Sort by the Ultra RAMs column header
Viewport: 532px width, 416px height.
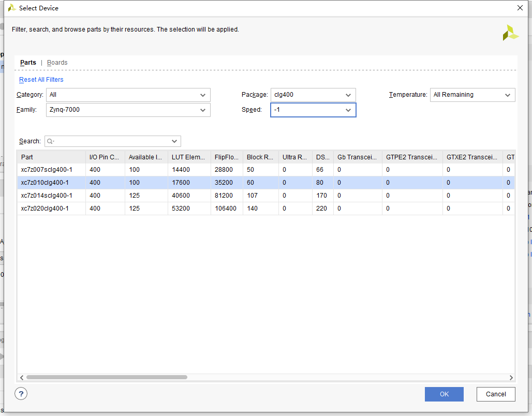(x=295, y=157)
